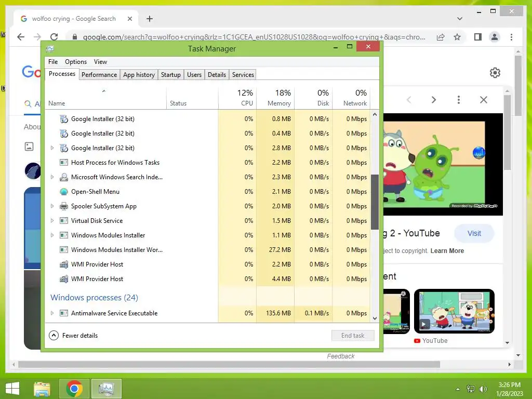Screen dimensions: 532x399
Task: Switch to the Startup tab
Action: coord(170,75)
